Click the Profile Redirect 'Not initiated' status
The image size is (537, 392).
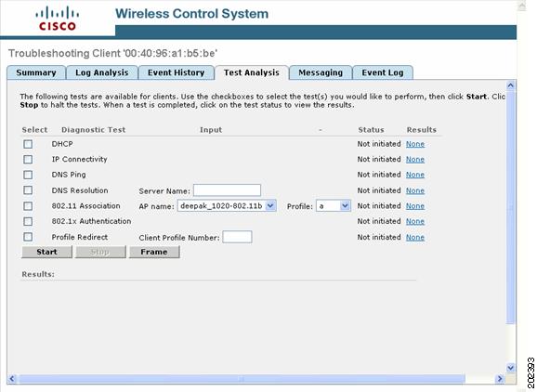pos(379,237)
